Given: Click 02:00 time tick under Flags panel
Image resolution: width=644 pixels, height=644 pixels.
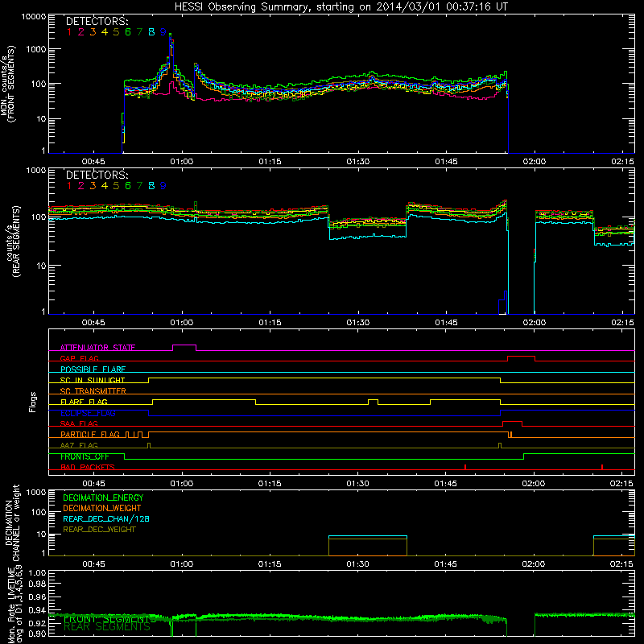Looking at the screenshot, I should [533, 484].
